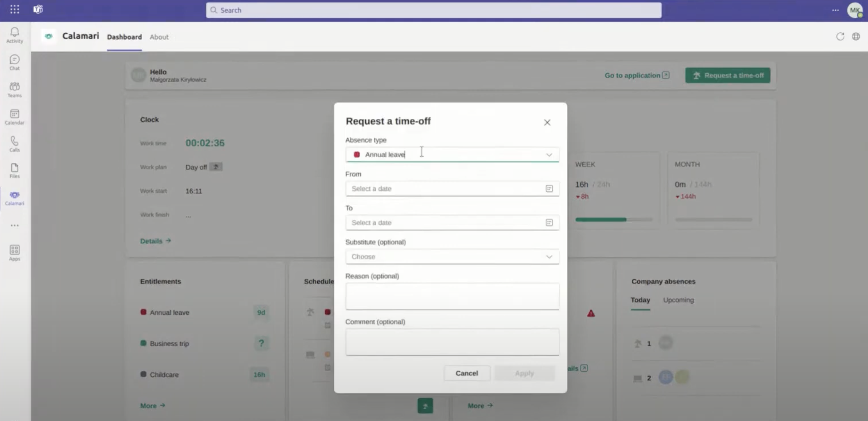Open the app launcher waffle icon
The image size is (868, 421).
tap(14, 9)
